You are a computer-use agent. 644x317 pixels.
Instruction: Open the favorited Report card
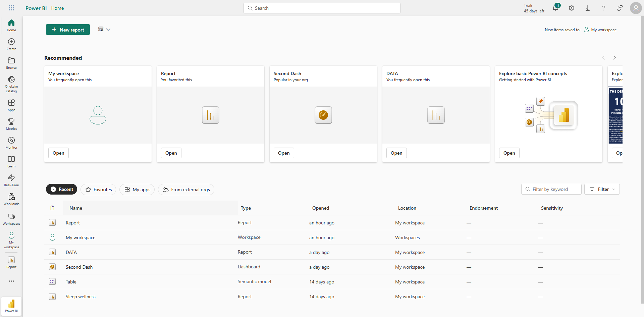click(x=171, y=153)
